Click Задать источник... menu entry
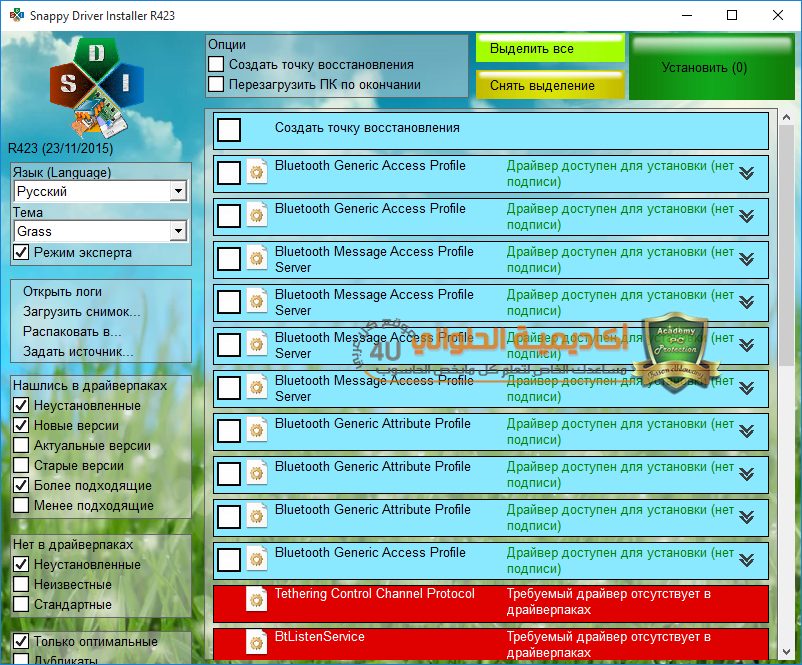 click(78, 351)
